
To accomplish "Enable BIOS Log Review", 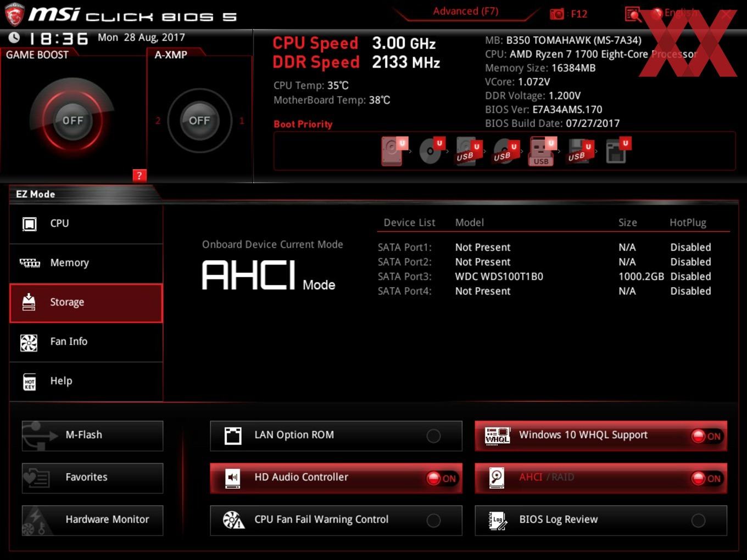I will (601, 520).
